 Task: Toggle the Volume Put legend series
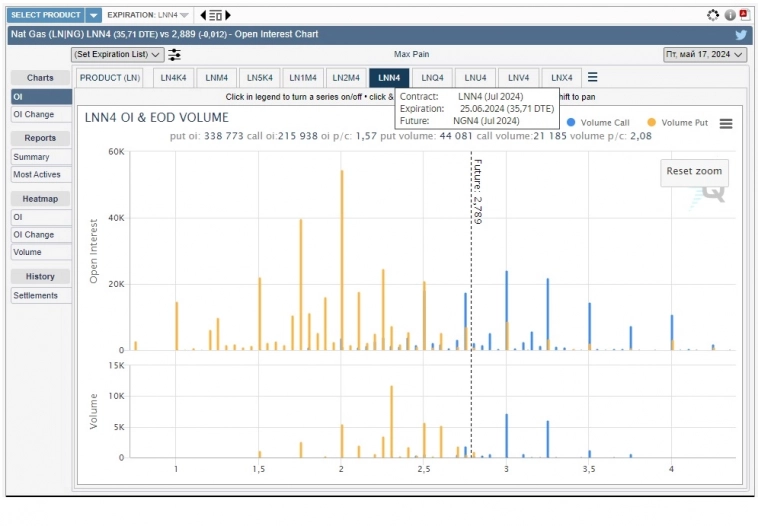coord(679,122)
